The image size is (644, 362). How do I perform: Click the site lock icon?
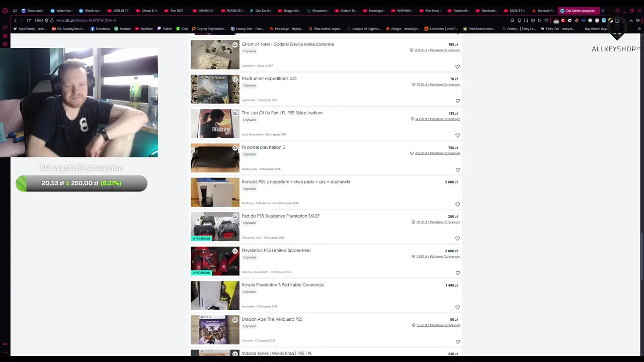(52, 21)
